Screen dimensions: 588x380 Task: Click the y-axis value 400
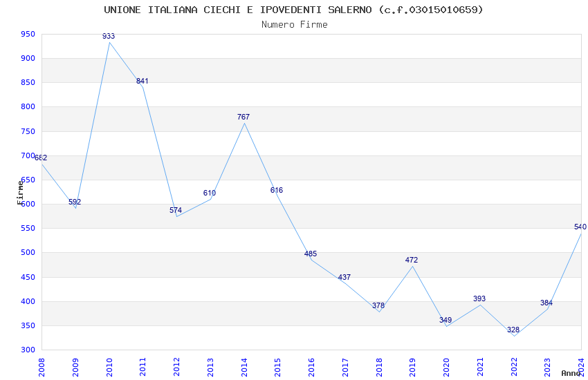click(28, 301)
